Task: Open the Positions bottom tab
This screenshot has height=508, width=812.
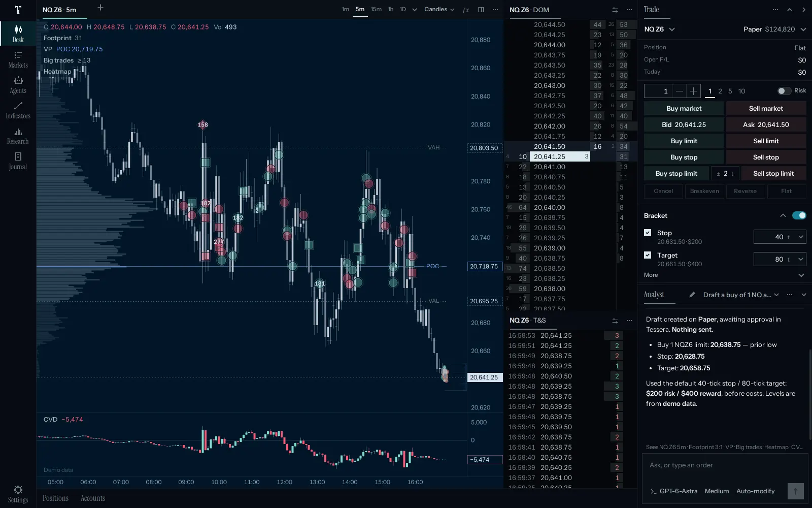Action: (x=55, y=498)
